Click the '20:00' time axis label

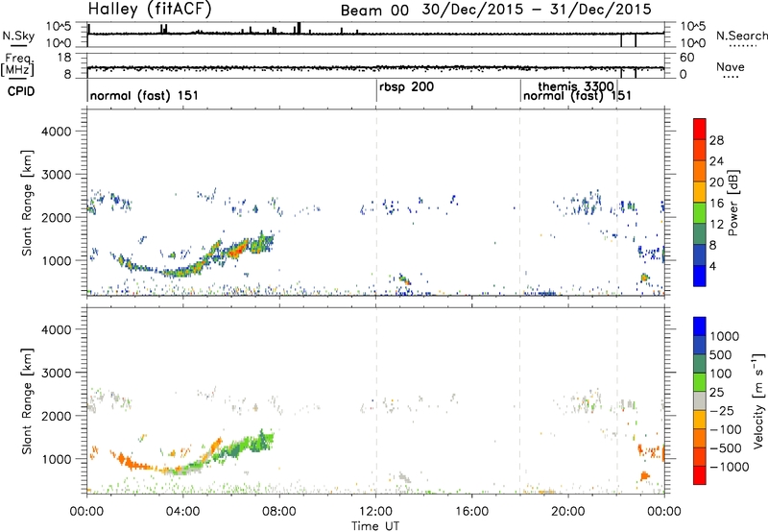(x=568, y=512)
